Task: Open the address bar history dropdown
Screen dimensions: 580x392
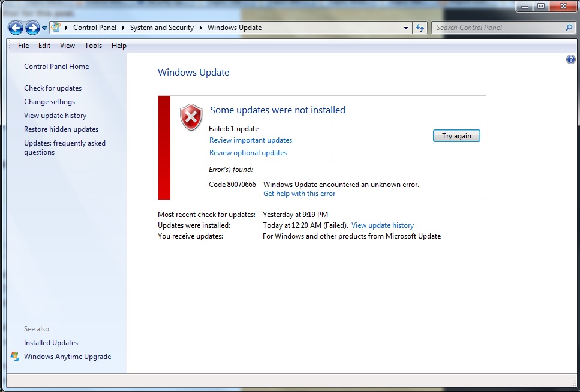Action: click(406, 28)
